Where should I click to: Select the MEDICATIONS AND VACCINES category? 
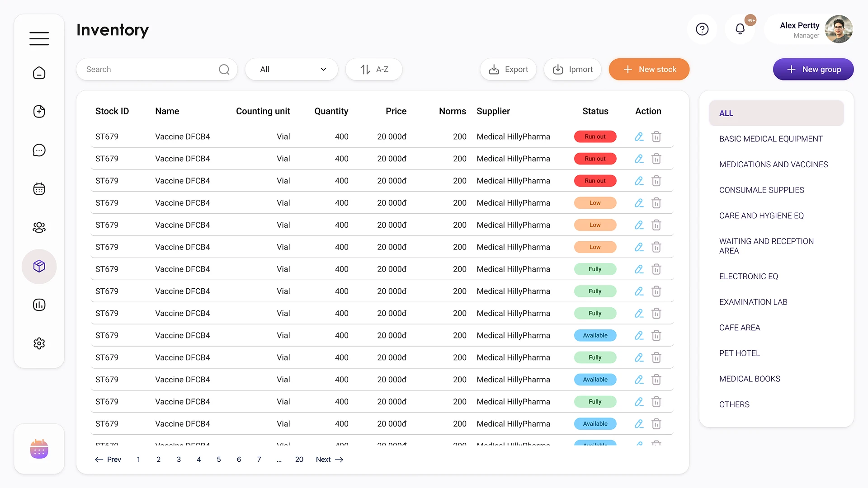[774, 164]
